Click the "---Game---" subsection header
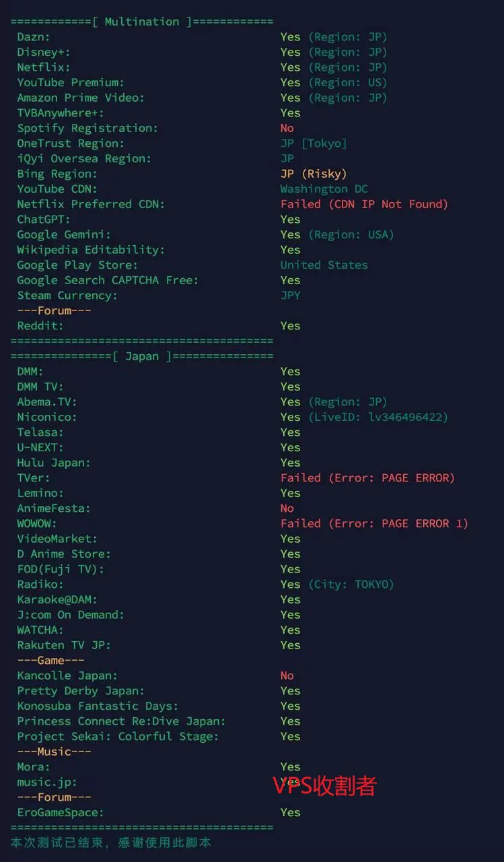 pyautogui.click(x=50, y=661)
